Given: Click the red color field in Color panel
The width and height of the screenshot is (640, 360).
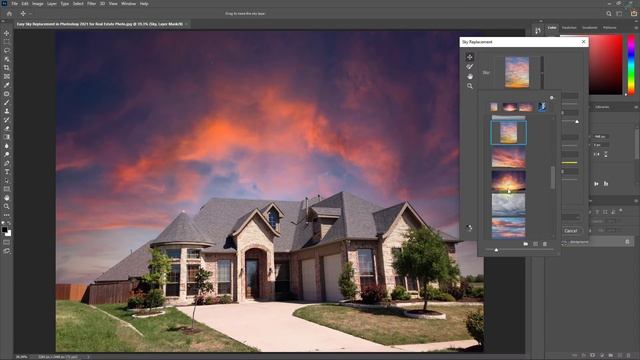Looking at the screenshot, I should 605,65.
